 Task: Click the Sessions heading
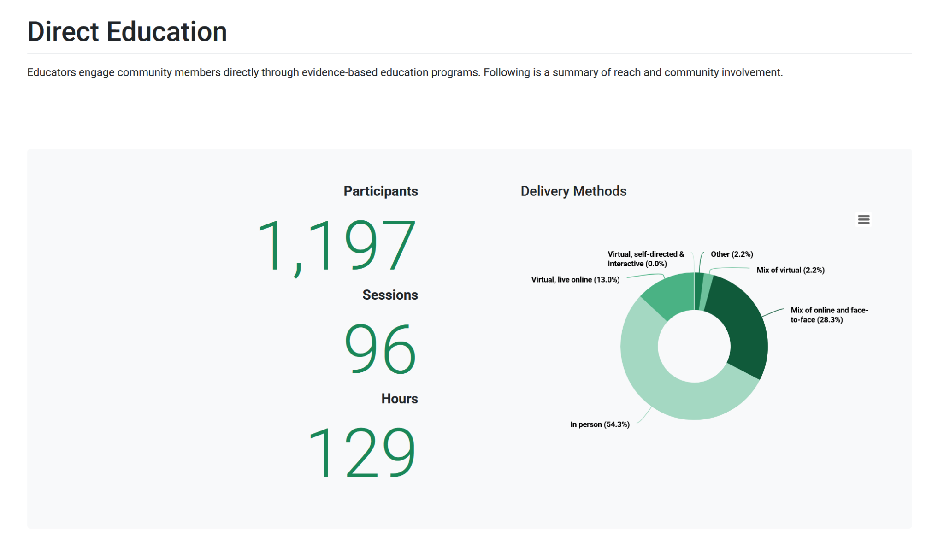[x=390, y=295]
